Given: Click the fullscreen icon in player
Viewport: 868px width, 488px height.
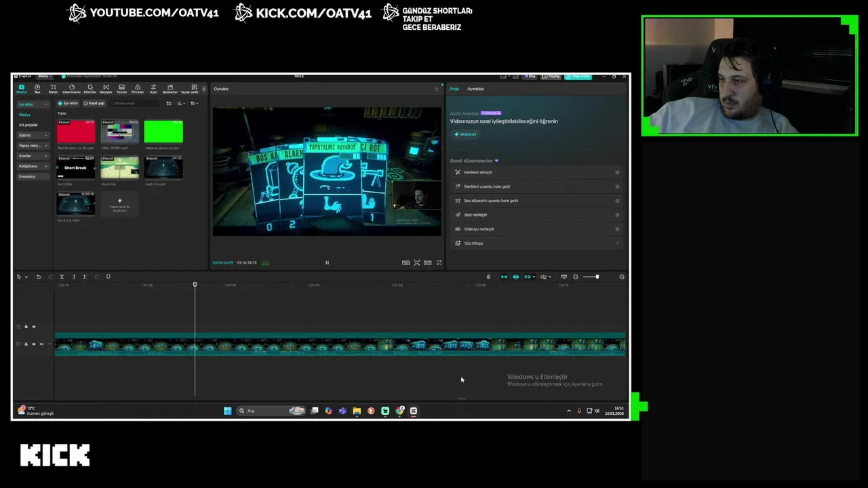Looking at the screenshot, I should [x=439, y=262].
